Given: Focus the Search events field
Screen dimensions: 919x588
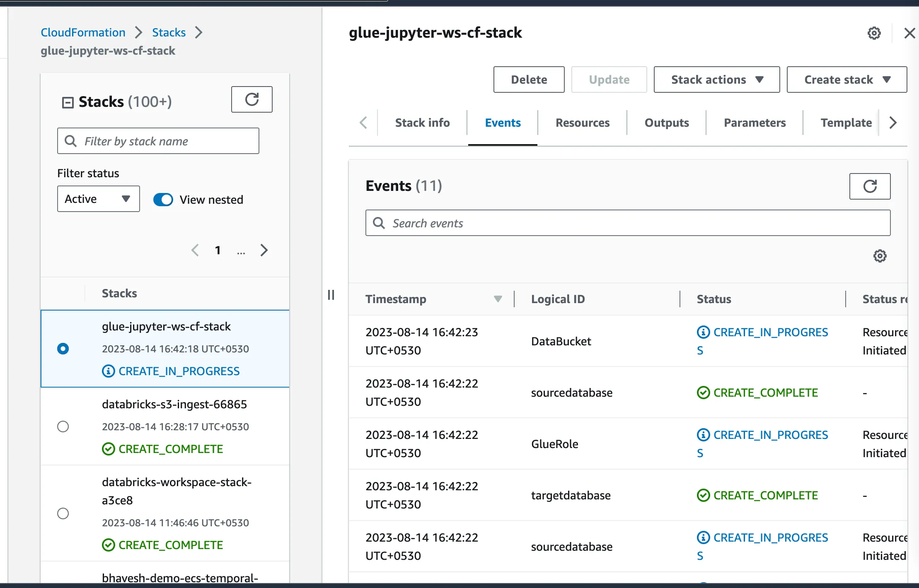Looking at the screenshot, I should tap(628, 223).
